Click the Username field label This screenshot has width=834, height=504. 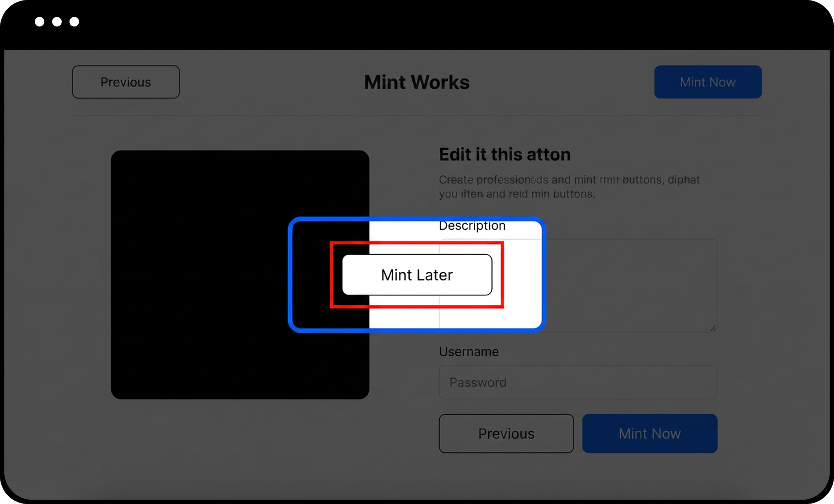tap(469, 352)
